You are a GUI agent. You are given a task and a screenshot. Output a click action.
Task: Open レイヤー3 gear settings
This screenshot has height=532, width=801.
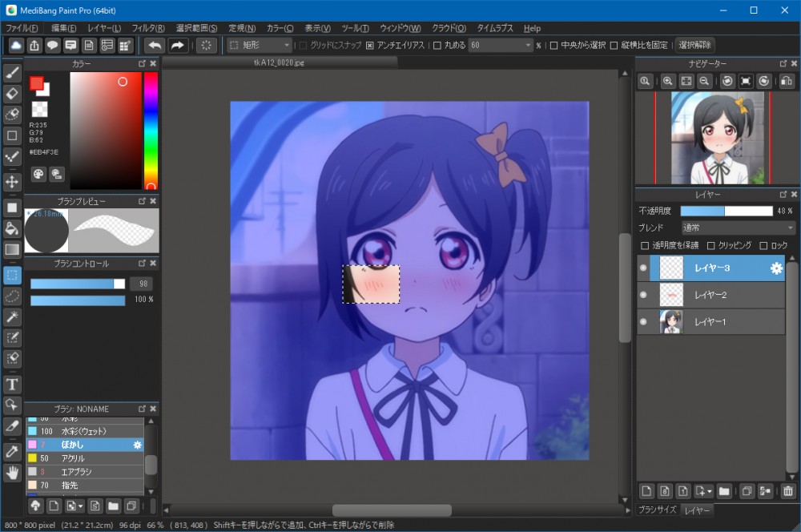click(776, 268)
